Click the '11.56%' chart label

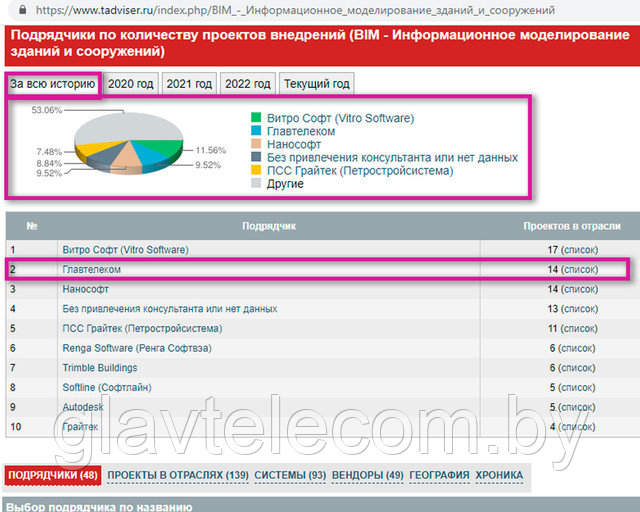point(211,150)
